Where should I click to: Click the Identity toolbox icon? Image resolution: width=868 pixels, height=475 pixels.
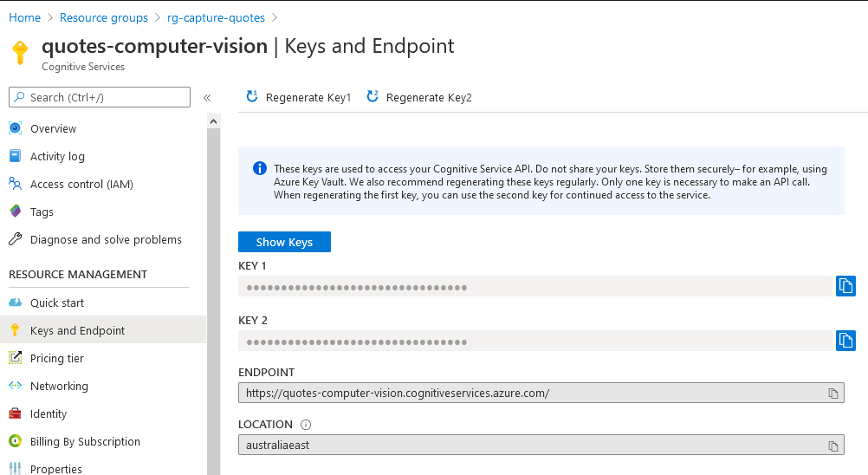(16, 413)
